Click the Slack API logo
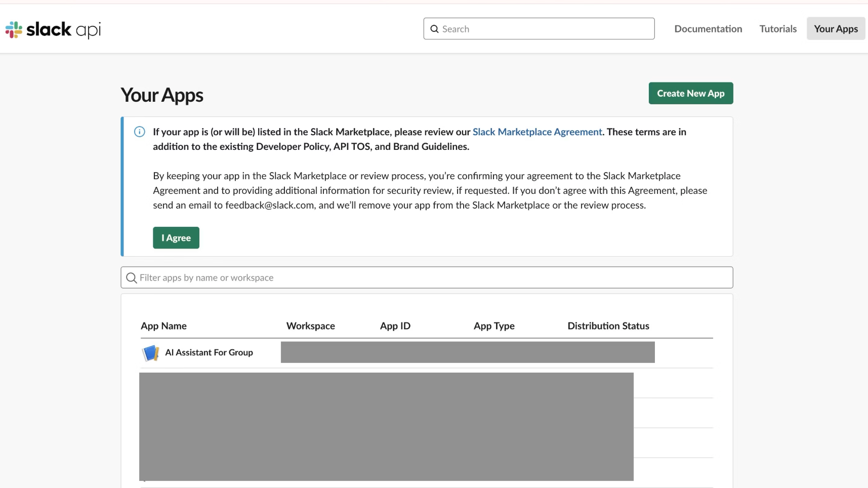Image resolution: width=868 pixels, height=488 pixels. pyautogui.click(x=53, y=29)
